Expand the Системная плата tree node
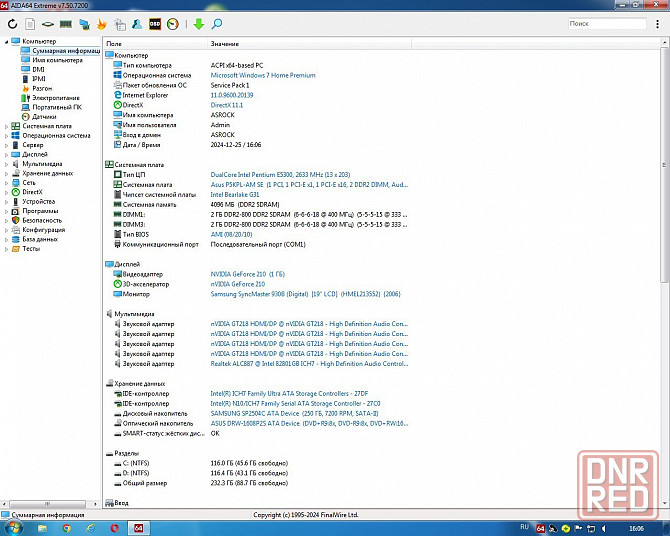The height and width of the screenshot is (536, 670). click(6, 127)
